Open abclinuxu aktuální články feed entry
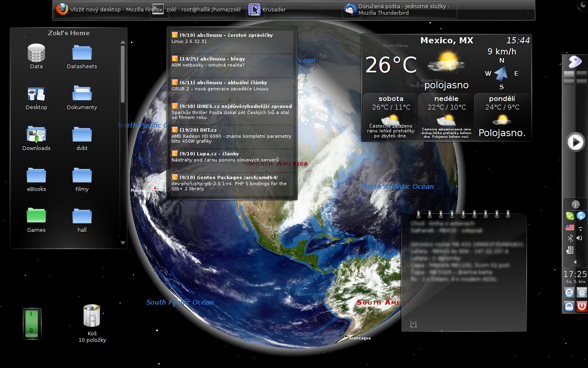The width and height of the screenshot is (588, 368). click(x=232, y=89)
